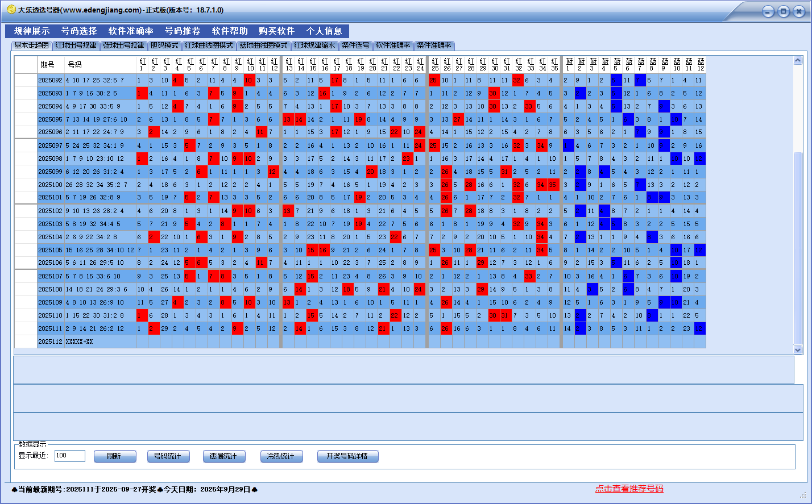Click the resize grip in bottom-right corner

[x=803, y=495]
